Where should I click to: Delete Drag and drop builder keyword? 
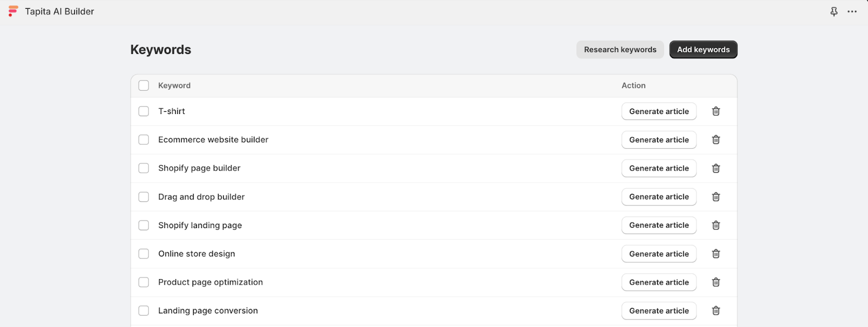pyautogui.click(x=716, y=197)
